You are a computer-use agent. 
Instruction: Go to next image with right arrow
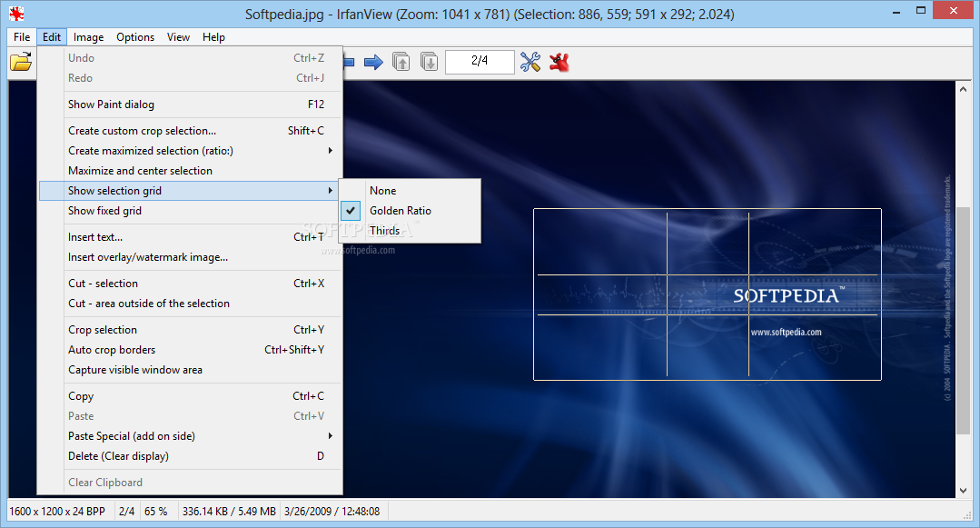tap(373, 62)
